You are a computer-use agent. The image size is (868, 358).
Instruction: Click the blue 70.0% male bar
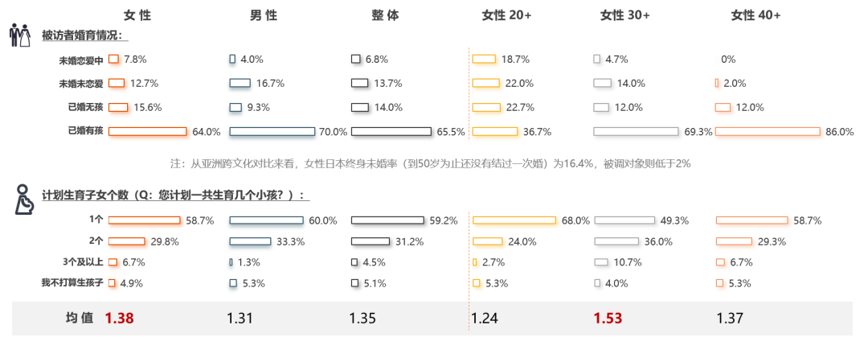pos(272,132)
